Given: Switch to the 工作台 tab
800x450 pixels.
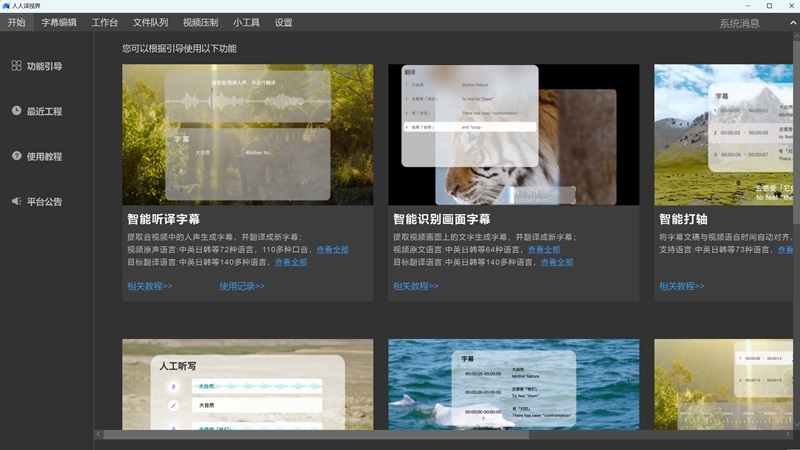Looking at the screenshot, I should point(105,22).
